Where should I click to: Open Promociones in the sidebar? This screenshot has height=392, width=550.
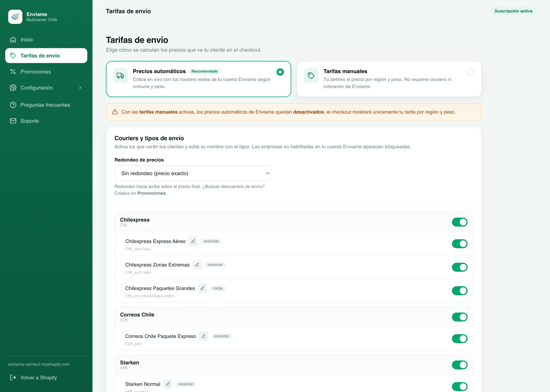tap(46, 72)
